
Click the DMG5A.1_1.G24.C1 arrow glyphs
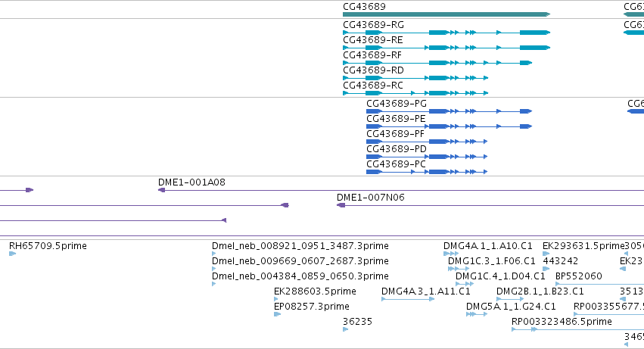pyautogui.click(x=477, y=314)
